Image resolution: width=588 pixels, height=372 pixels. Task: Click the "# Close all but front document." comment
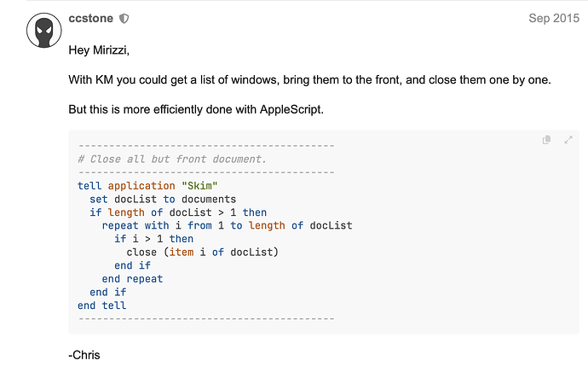pyautogui.click(x=172, y=160)
